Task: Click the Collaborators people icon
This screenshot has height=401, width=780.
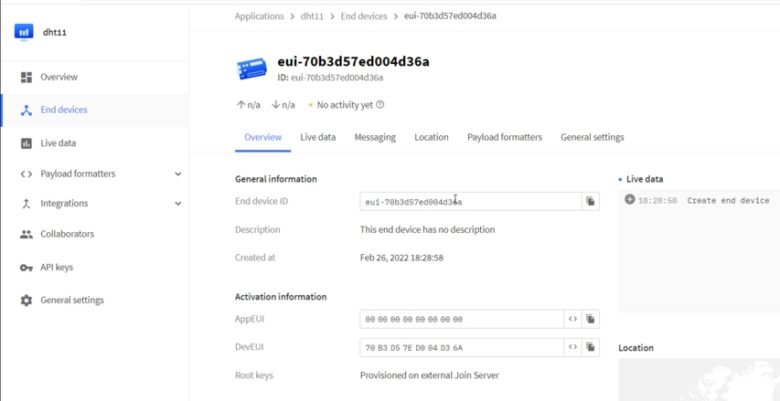Action: click(x=26, y=234)
